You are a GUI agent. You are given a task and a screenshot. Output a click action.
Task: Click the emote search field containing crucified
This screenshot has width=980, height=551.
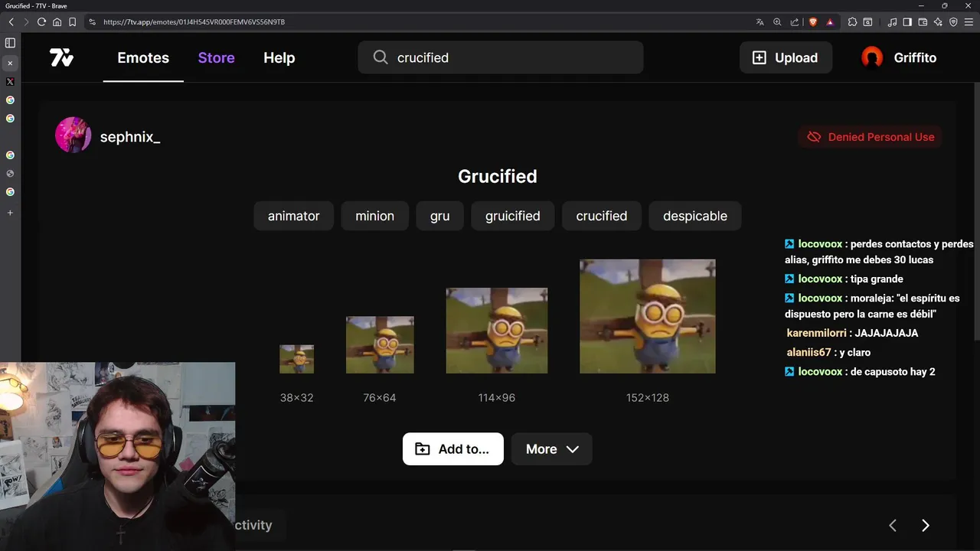pos(501,57)
